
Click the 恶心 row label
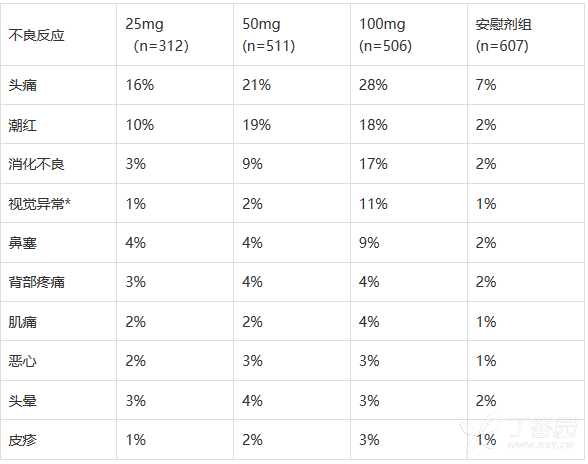[x=22, y=361]
